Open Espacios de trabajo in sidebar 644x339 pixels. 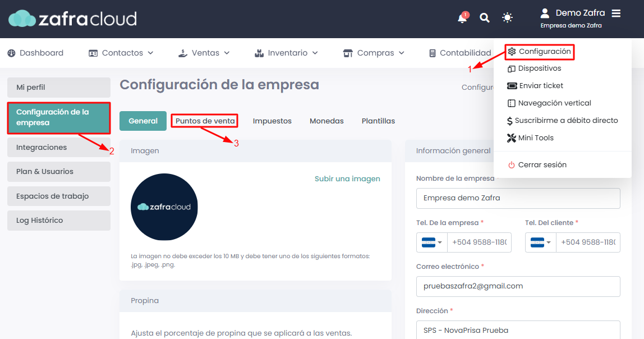(59, 196)
